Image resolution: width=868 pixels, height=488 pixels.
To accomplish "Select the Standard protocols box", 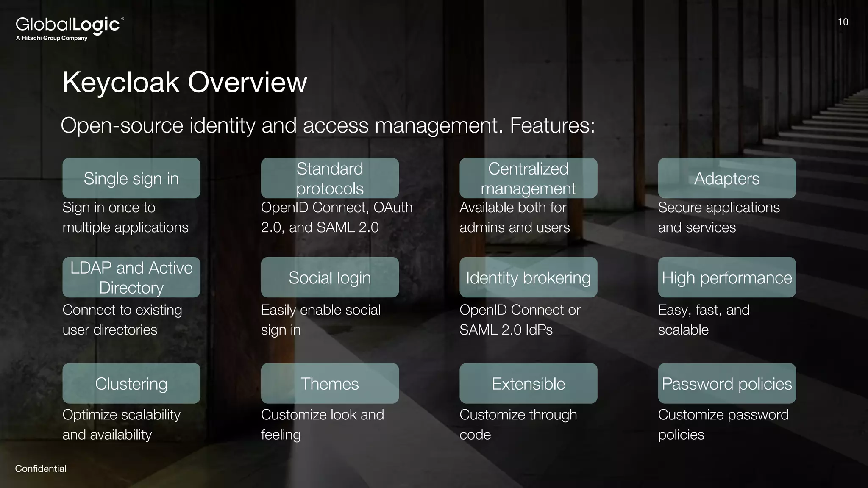I will coord(330,178).
